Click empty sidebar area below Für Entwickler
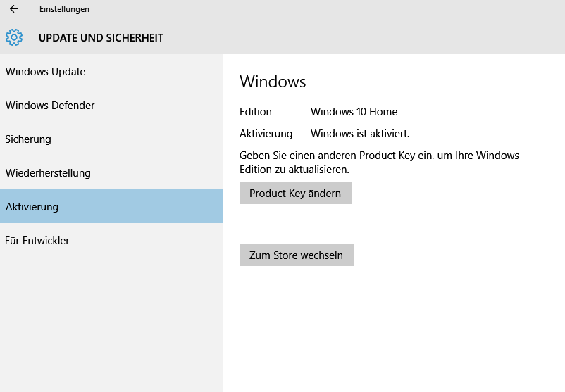The width and height of the screenshot is (565, 392). tap(111, 317)
